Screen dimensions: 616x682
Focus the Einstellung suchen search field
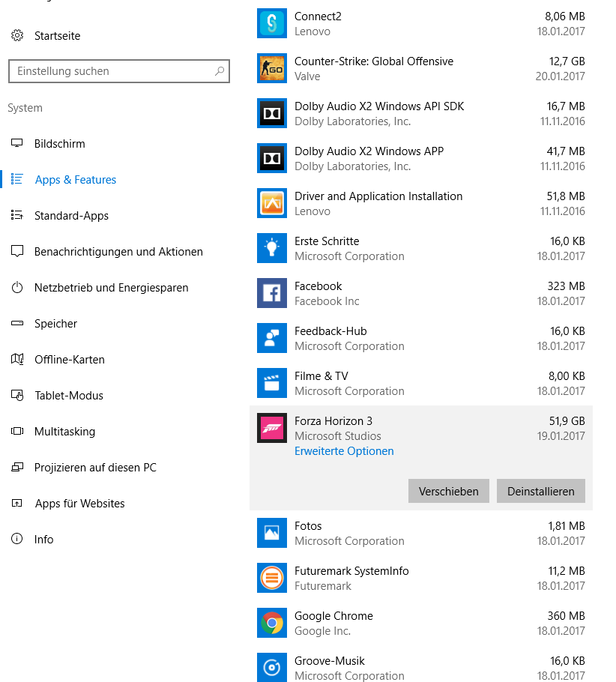[118, 71]
